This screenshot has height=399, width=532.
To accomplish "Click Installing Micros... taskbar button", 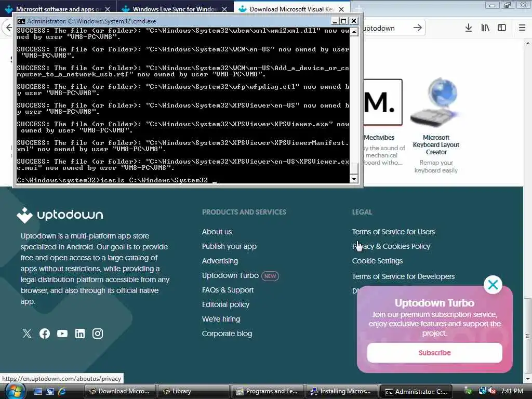I will [x=341, y=392].
